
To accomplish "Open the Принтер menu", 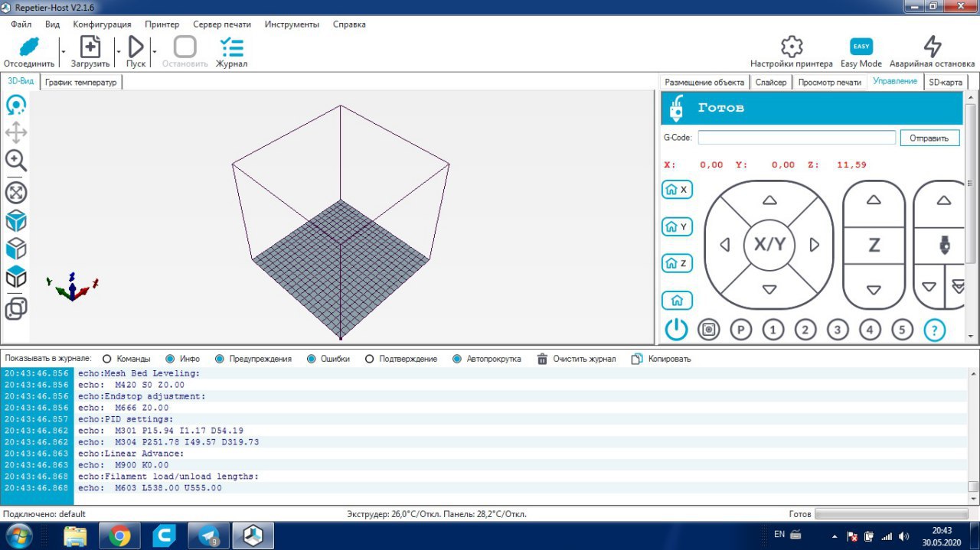I will [x=162, y=24].
